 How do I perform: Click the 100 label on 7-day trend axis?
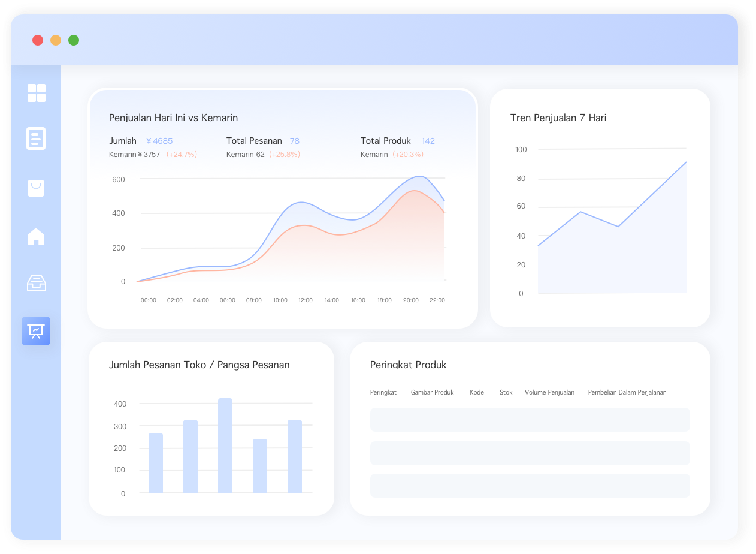521,149
